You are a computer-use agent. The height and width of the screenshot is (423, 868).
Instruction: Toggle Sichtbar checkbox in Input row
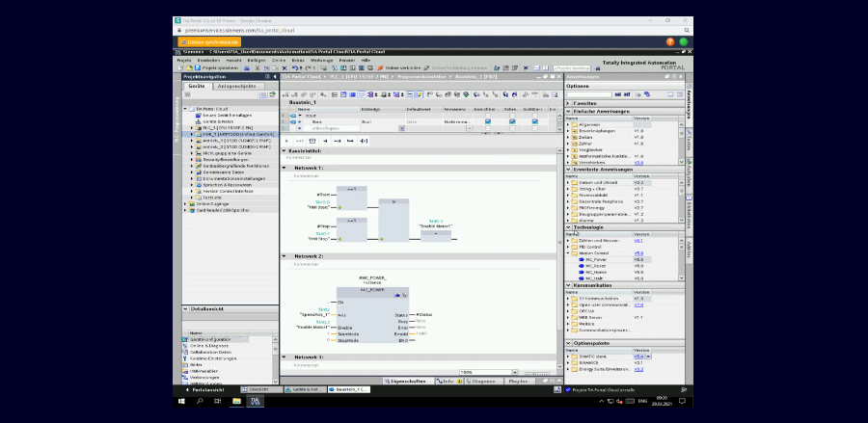(x=534, y=116)
